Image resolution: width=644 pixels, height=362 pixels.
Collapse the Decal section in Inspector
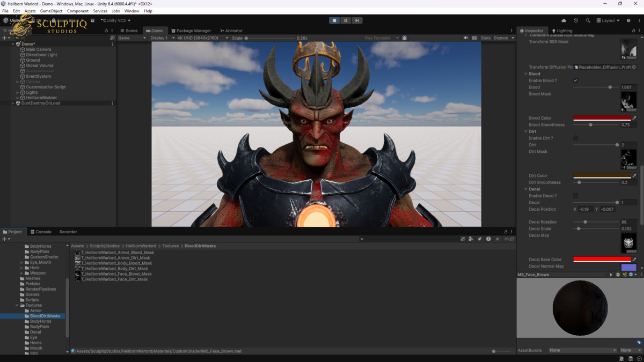[525, 189]
